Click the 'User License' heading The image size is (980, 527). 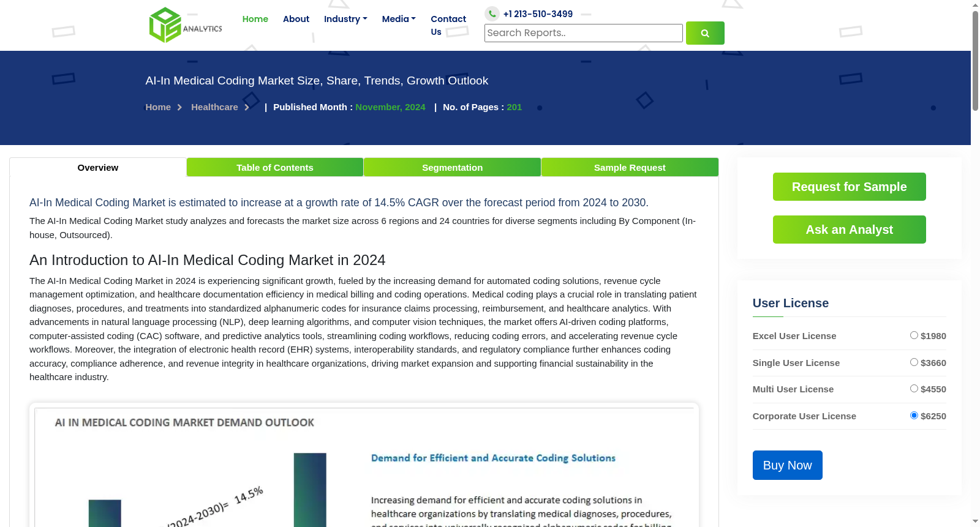click(791, 303)
